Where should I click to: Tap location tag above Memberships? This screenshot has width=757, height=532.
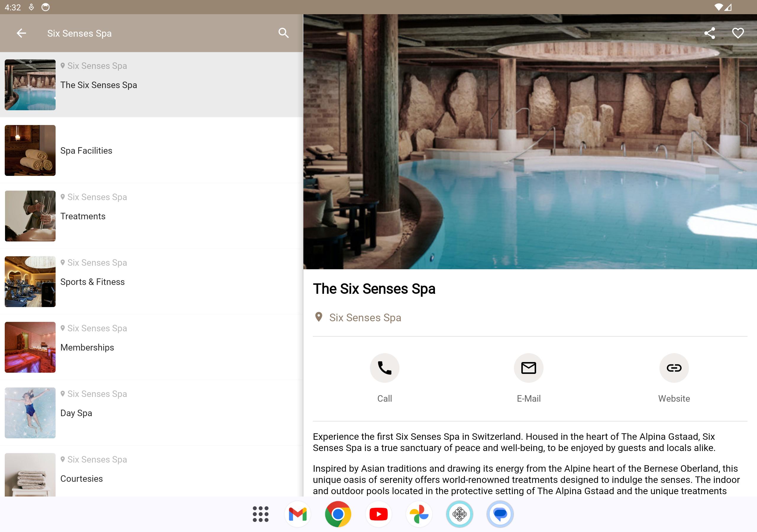point(94,328)
